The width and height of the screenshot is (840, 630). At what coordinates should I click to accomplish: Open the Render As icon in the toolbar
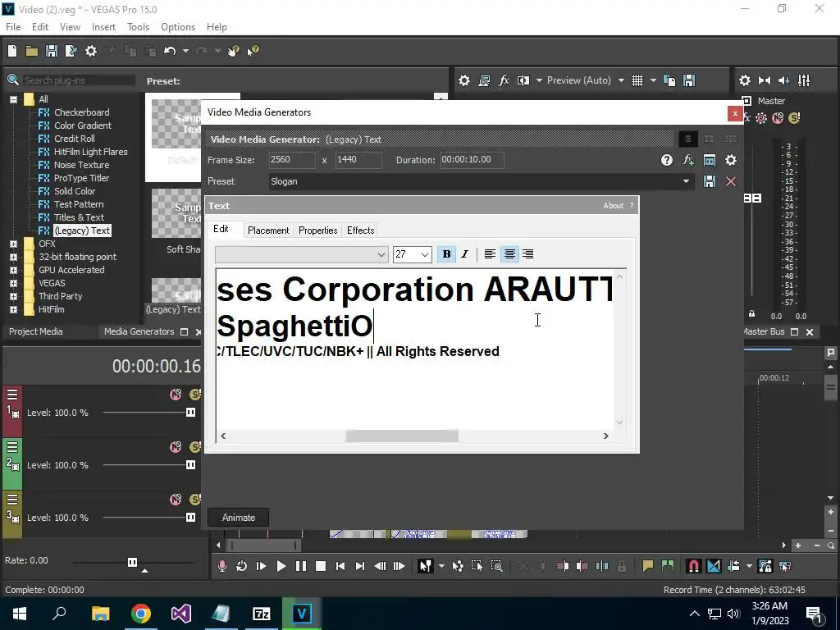click(71, 51)
